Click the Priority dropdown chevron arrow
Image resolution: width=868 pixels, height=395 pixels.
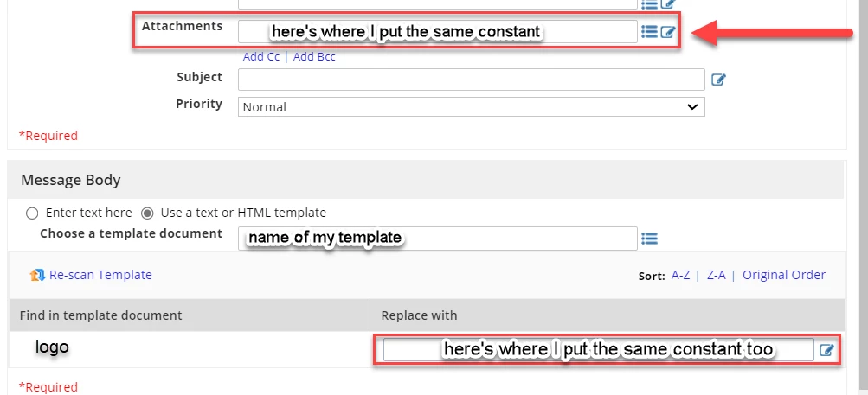click(692, 107)
